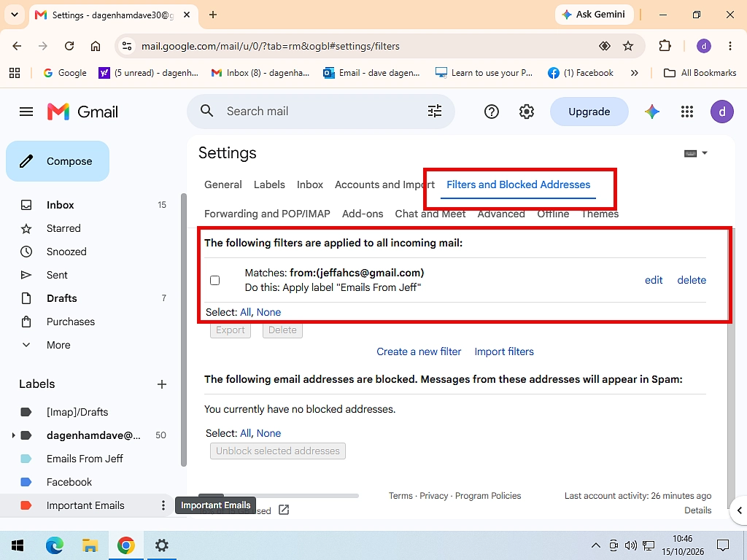
Task: Click Import filters link
Action: pos(504,351)
